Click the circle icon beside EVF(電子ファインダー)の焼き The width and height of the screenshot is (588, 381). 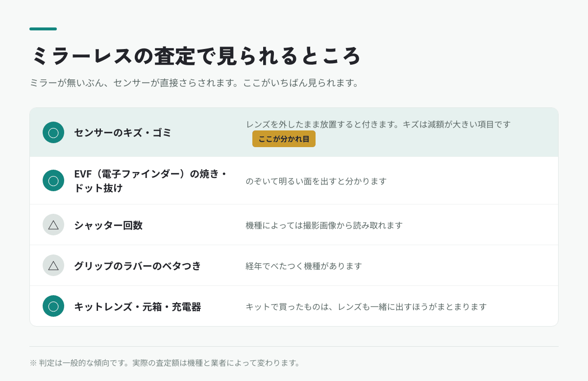53,180
